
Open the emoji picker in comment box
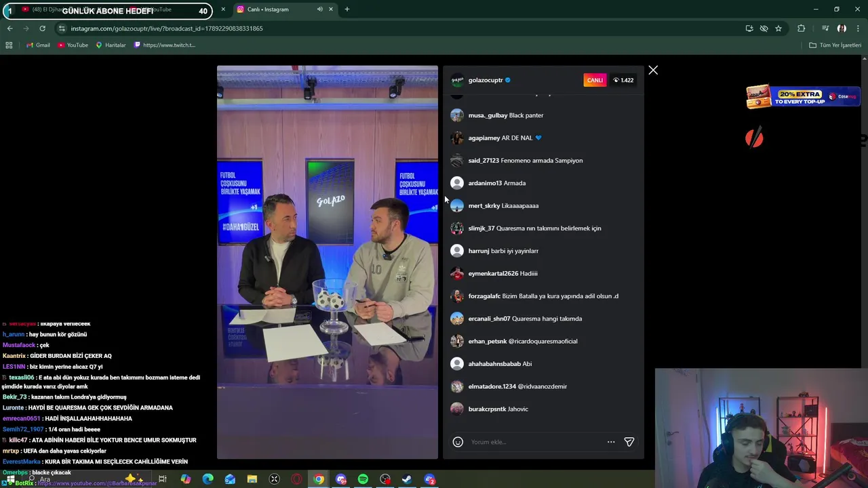pos(458,442)
